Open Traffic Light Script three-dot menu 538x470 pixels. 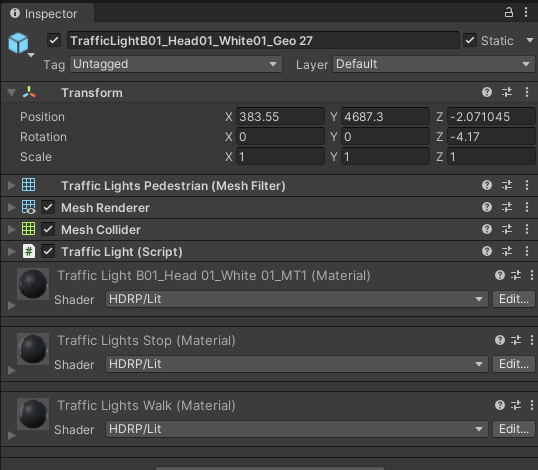pos(527,251)
